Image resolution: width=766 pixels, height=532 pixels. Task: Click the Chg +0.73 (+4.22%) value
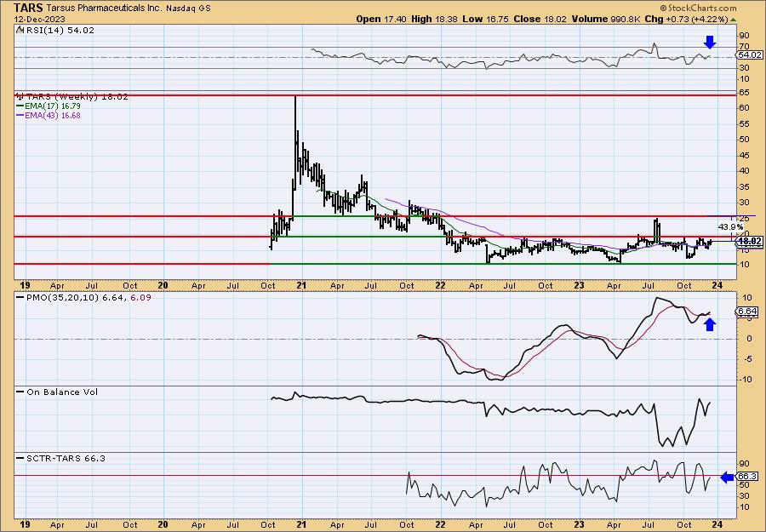[686, 19]
